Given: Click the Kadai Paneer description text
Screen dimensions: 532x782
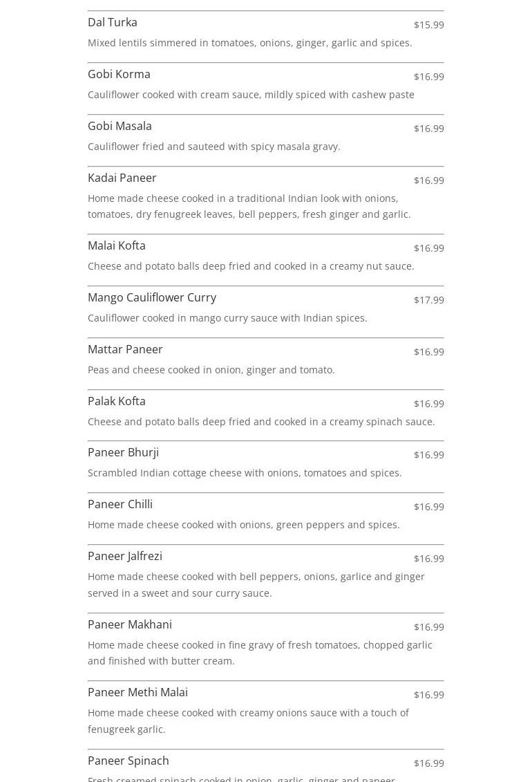Looking at the screenshot, I should coord(249,207).
